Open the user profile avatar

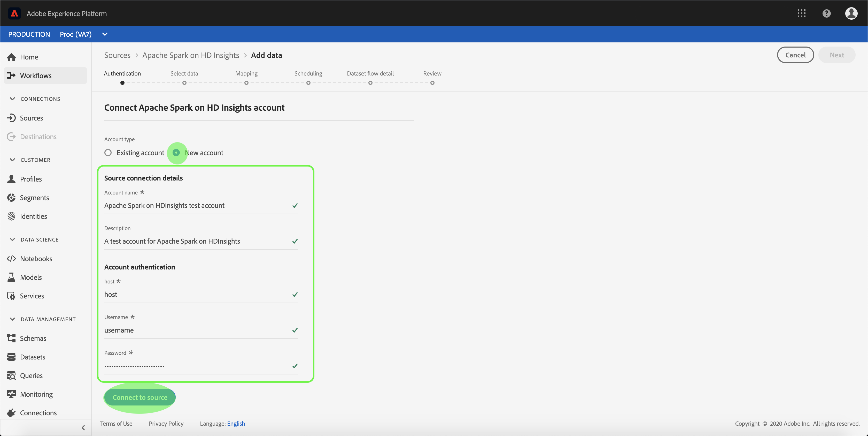pos(851,13)
